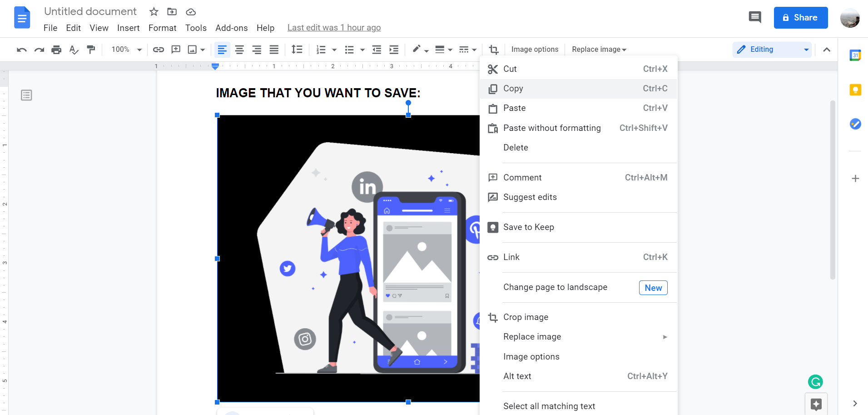This screenshot has height=415, width=868.
Task: Choose Select all matching text
Action: [x=578, y=406]
